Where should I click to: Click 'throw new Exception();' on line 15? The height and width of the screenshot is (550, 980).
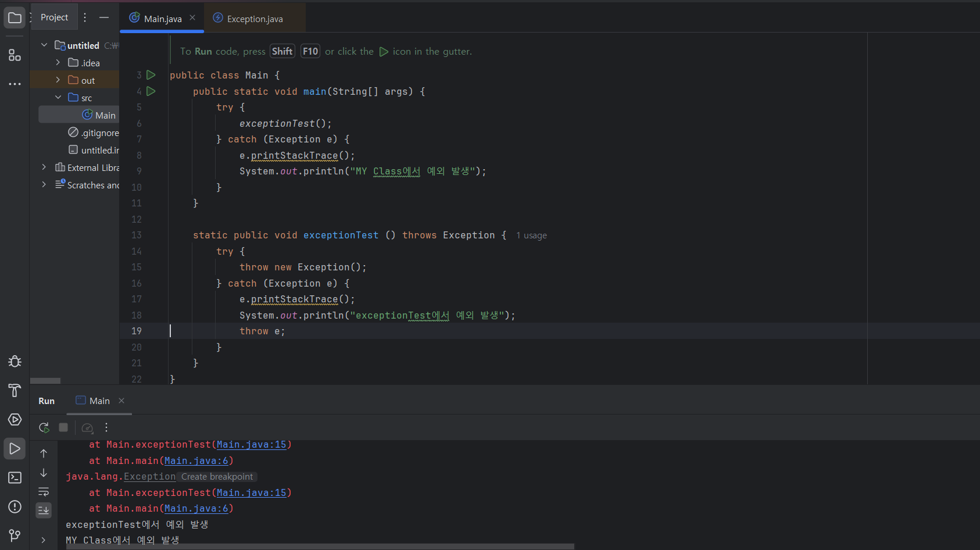click(303, 267)
